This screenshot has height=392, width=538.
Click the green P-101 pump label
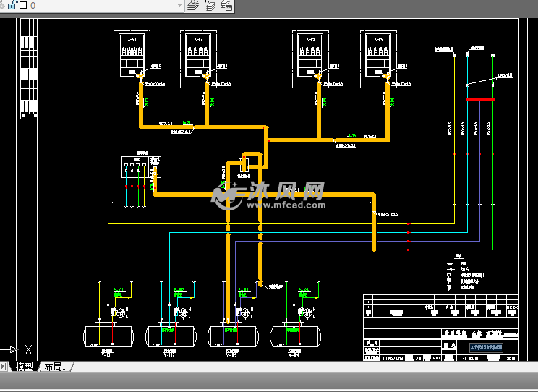(x=119, y=290)
